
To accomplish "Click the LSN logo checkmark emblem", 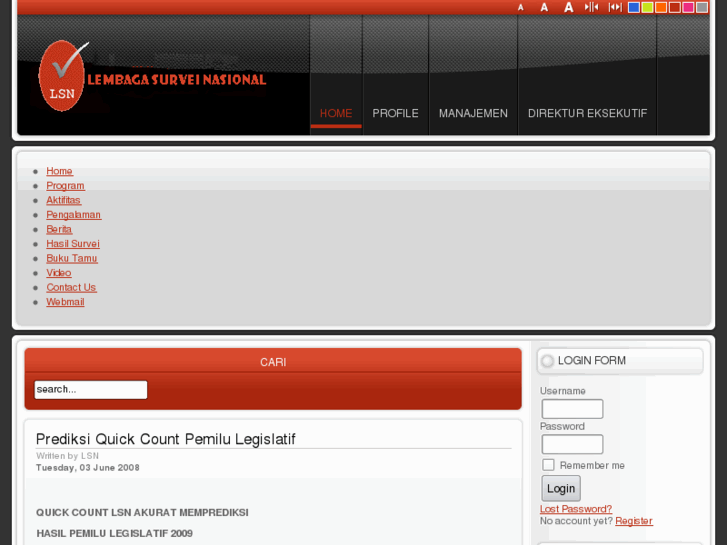I will (62, 76).
